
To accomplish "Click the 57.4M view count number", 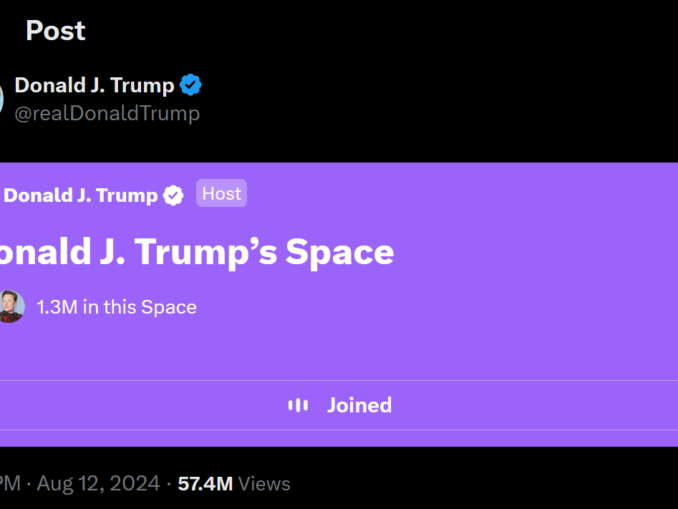I will (205, 484).
